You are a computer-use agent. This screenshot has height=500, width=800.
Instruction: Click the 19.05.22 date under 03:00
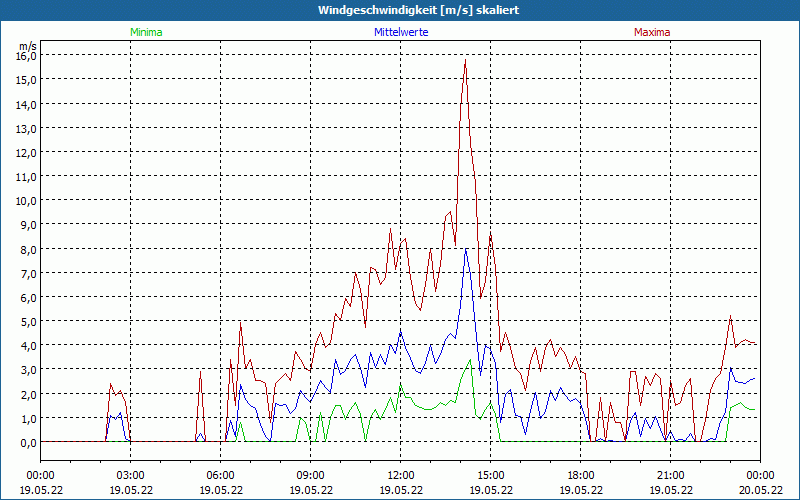[131, 490]
